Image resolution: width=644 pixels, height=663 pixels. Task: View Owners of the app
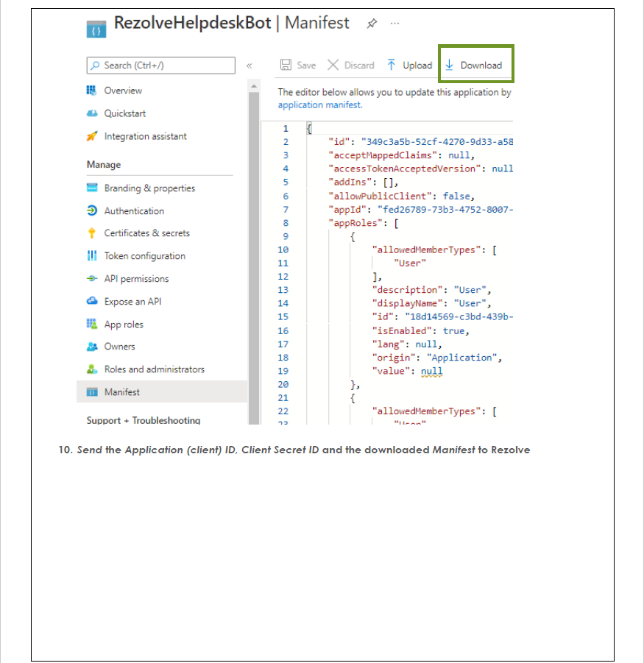pyautogui.click(x=120, y=347)
